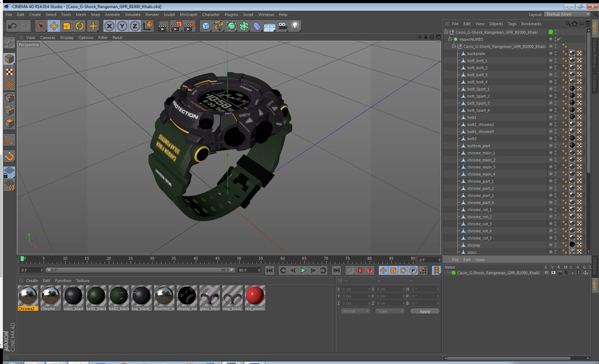The width and height of the screenshot is (599, 364).
Task: Go to the end of the animation
Action: click(336, 270)
